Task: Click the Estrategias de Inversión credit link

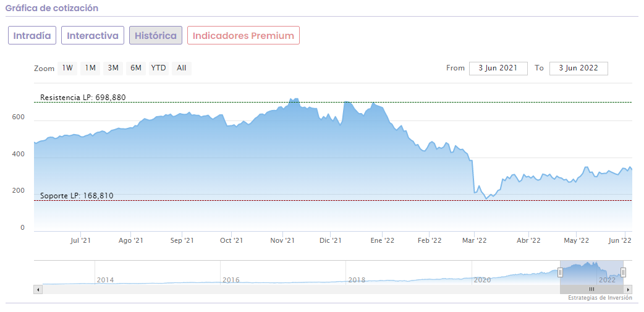Action: [600, 298]
